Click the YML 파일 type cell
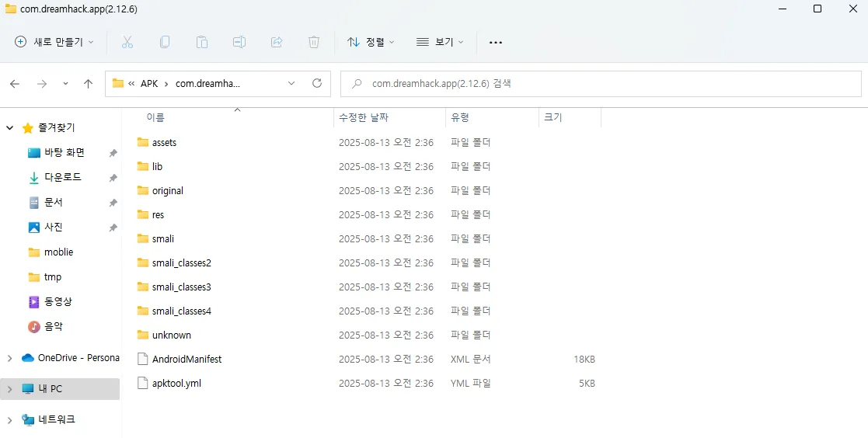This screenshot has height=438, width=868. pos(471,383)
